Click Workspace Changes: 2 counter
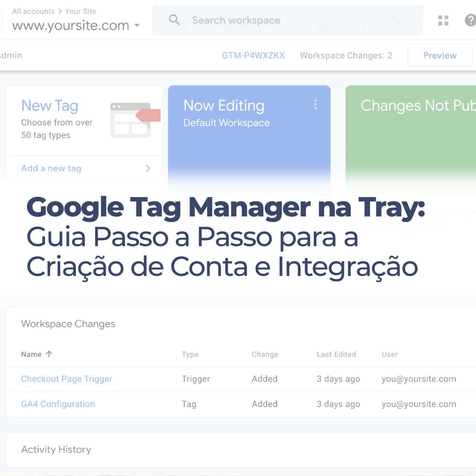Viewport: 476px width, 476px height. pyautogui.click(x=346, y=55)
